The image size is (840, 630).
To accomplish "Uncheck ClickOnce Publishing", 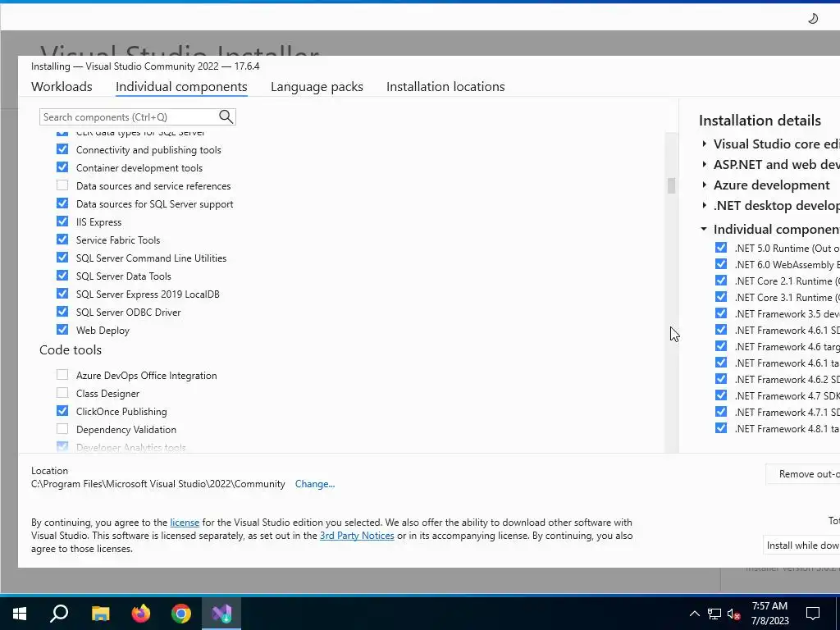I will click(62, 411).
